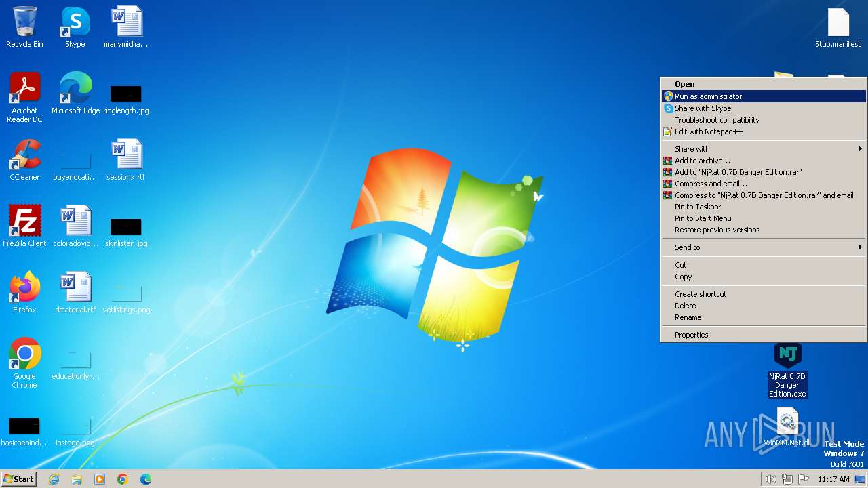The width and height of the screenshot is (868, 488).
Task: Open Chrome from the taskbar
Action: click(123, 479)
